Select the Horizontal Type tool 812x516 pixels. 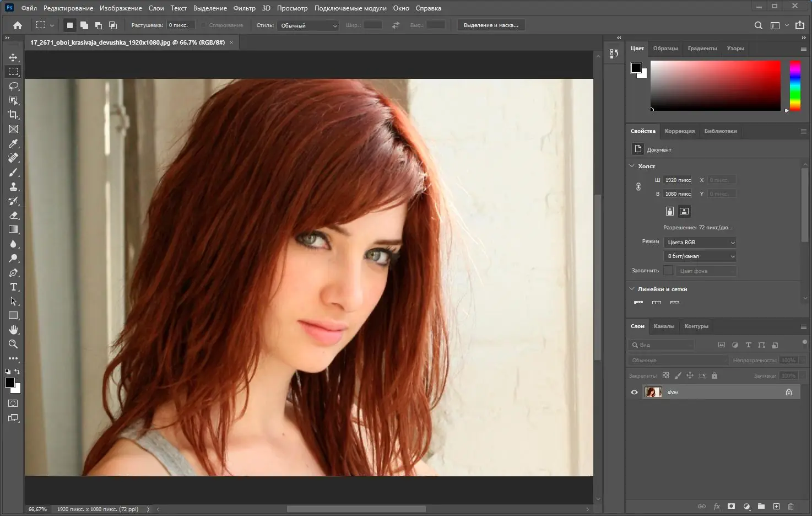tap(13, 287)
